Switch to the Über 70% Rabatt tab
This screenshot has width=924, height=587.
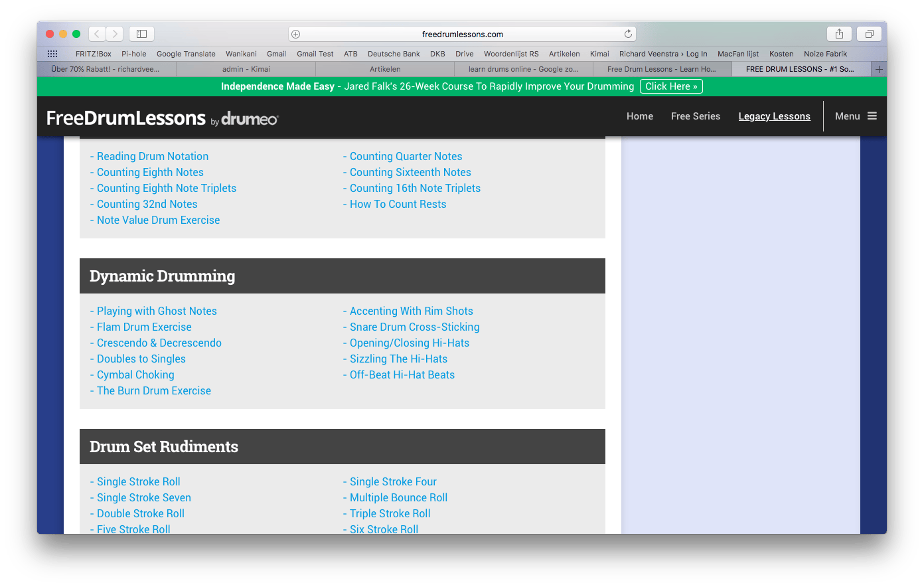pyautogui.click(x=106, y=69)
